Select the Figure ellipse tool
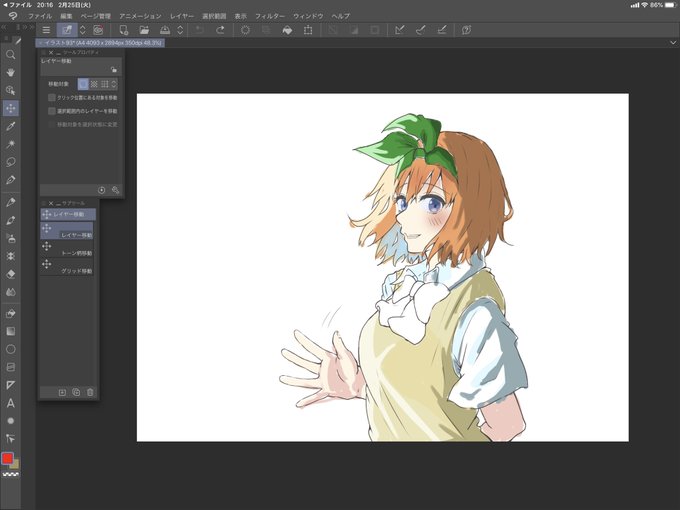The width and height of the screenshot is (680, 510). coord(11,349)
